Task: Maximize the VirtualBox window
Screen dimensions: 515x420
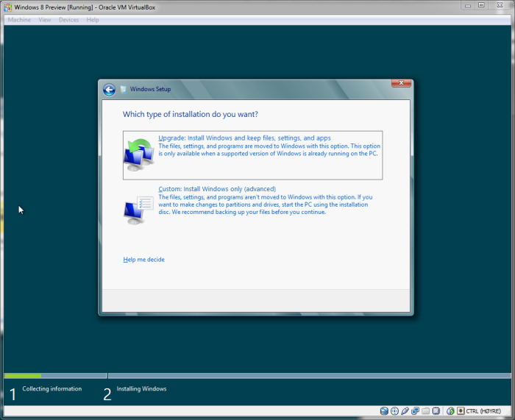Action: coord(481,5)
